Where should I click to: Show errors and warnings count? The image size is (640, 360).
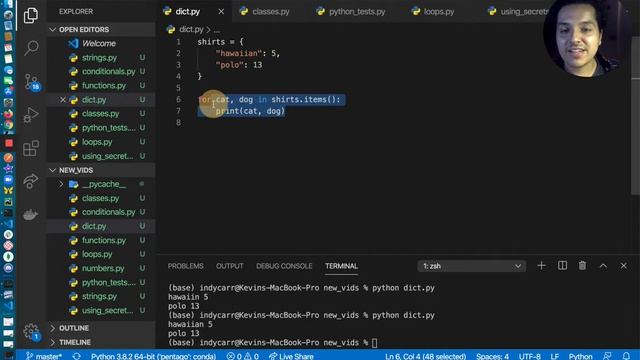(x=243, y=356)
